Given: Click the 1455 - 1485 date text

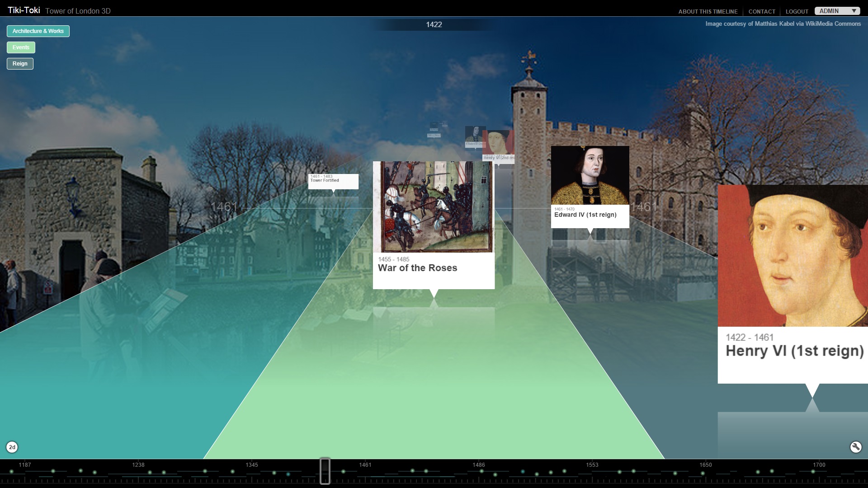Looking at the screenshot, I should pos(393,259).
